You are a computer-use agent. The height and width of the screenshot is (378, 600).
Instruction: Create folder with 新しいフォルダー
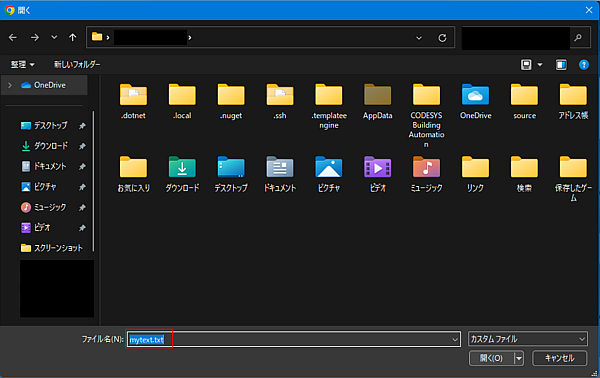tap(77, 64)
